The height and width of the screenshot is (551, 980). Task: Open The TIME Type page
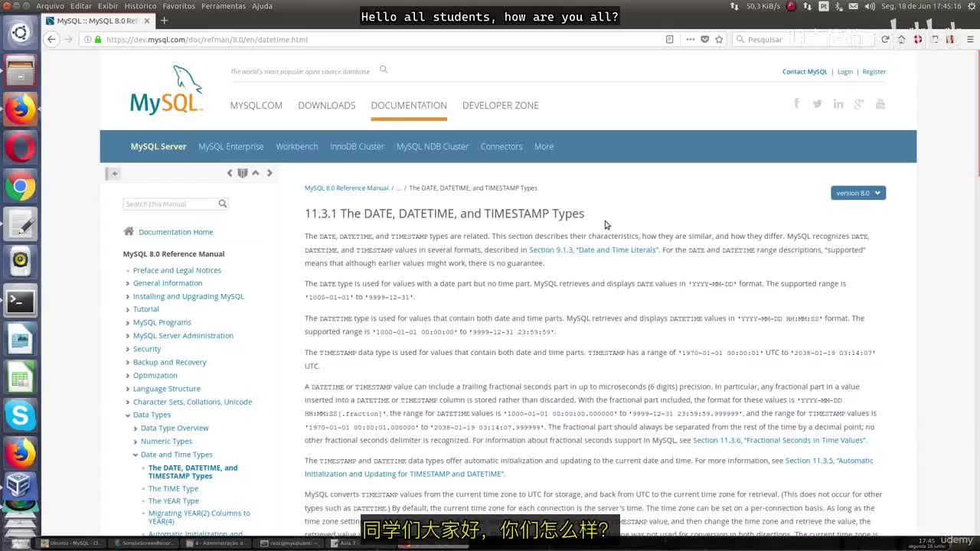[x=173, y=488]
